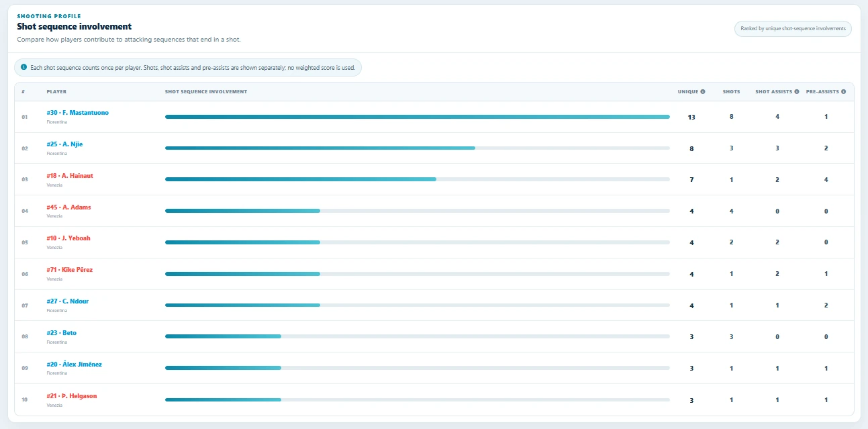Screen dimensions: 868x429
Task: Click A. Njie's involvement bar
Action: 418,148
